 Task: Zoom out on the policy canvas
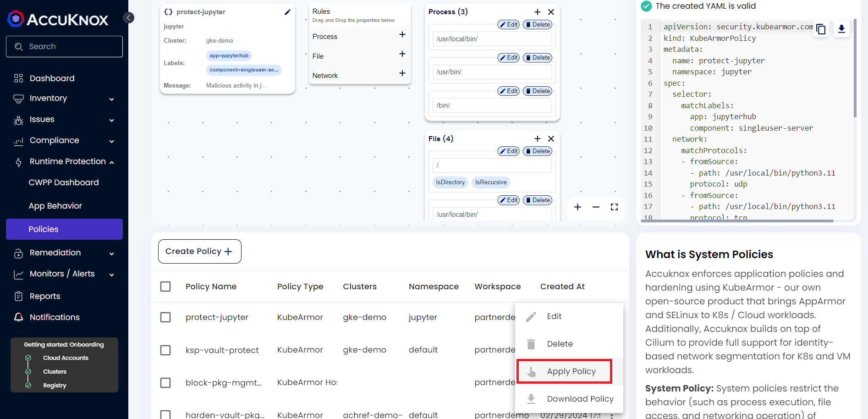click(x=596, y=207)
